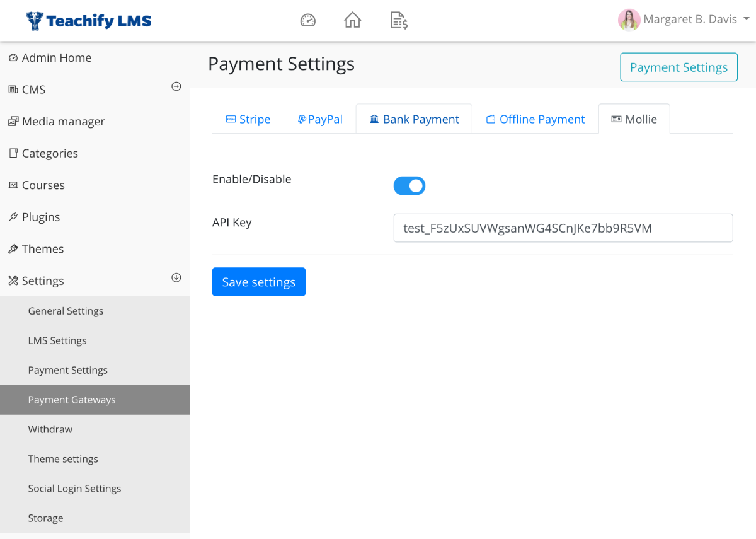Select the highlighted Payment Gateways submenu item

pyautogui.click(x=94, y=400)
